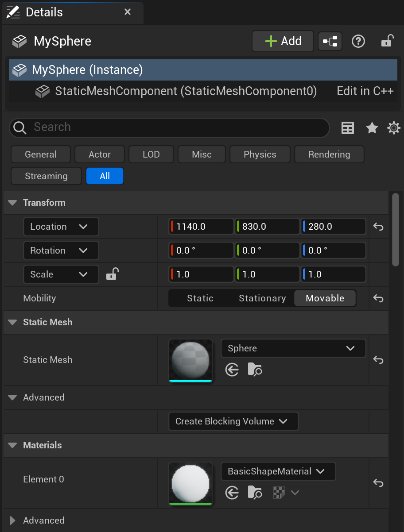This screenshot has height=532, width=404.
Task: Click the Add component button
Action: pos(283,42)
